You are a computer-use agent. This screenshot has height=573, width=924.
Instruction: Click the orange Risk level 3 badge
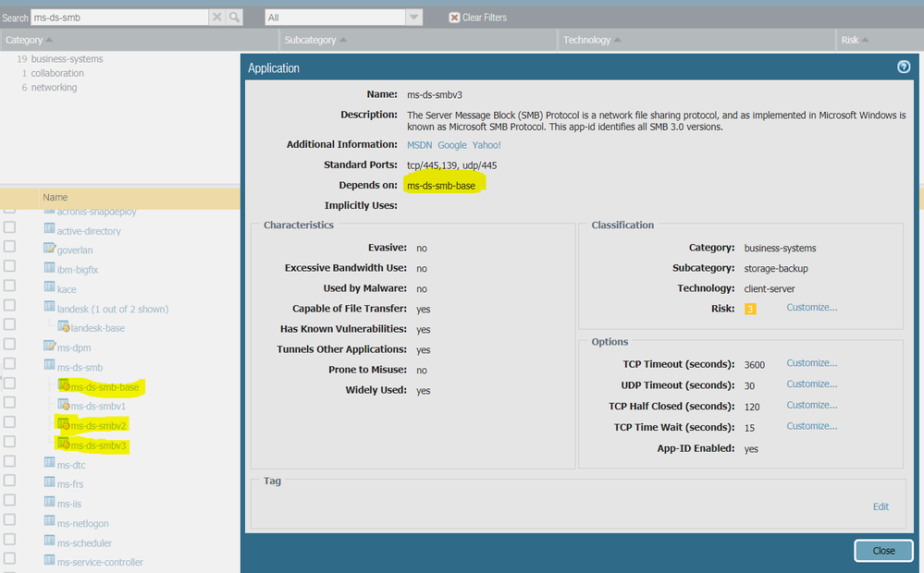(x=750, y=309)
